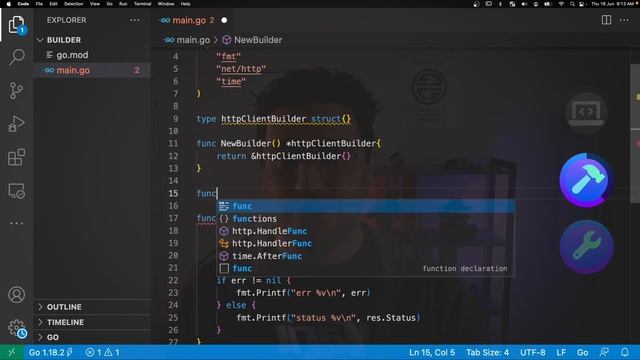Choose highlighted func snippet suggestion

pyautogui.click(x=365, y=206)
